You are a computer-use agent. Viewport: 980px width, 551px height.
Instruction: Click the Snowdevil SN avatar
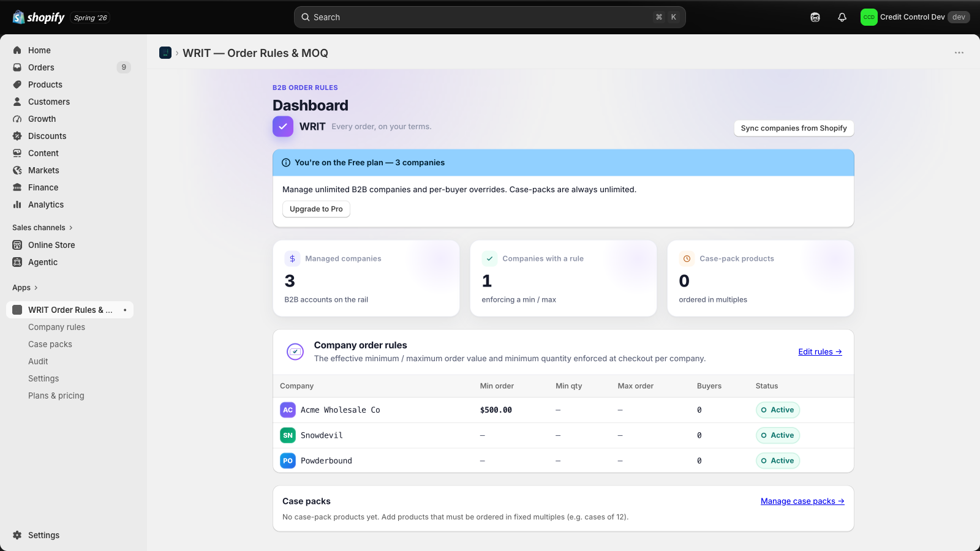tap(288, 435)
